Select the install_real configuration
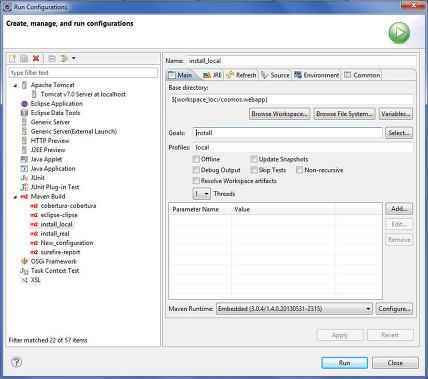Screen dimensions: 428x379 click(55, 234)
